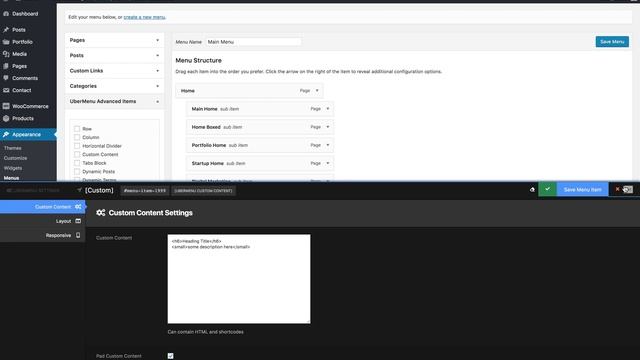Click the Media icon in sidebar
Screen dimensions: 640x360
tap(6, 54)
